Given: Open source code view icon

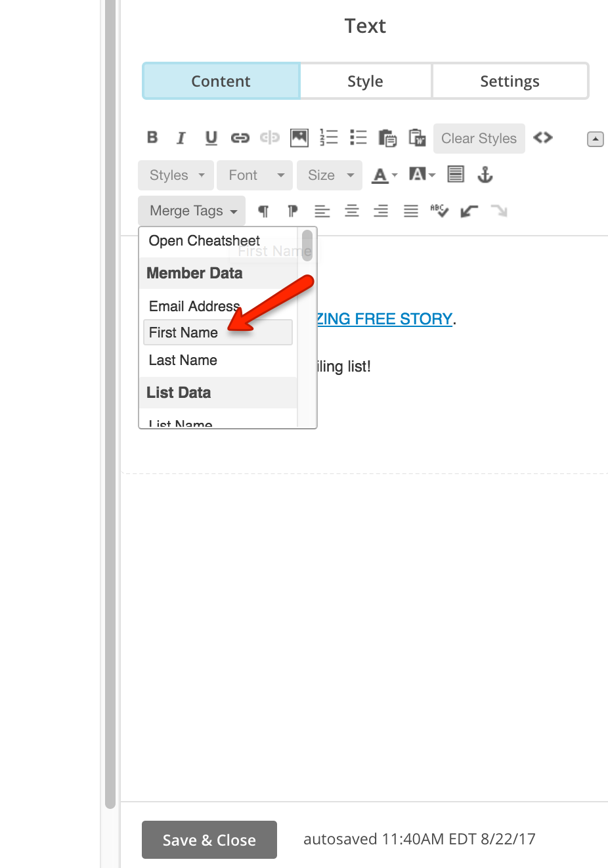Looking at the screenshot, I should (543, 137).
